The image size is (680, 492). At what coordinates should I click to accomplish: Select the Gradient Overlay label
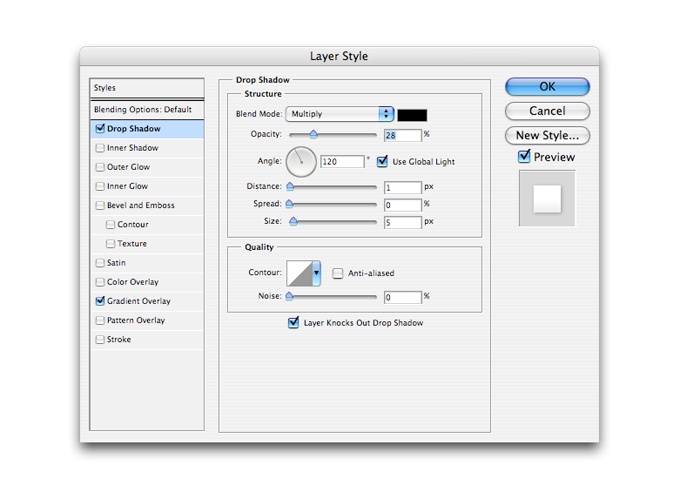click(x=139, y=301)
